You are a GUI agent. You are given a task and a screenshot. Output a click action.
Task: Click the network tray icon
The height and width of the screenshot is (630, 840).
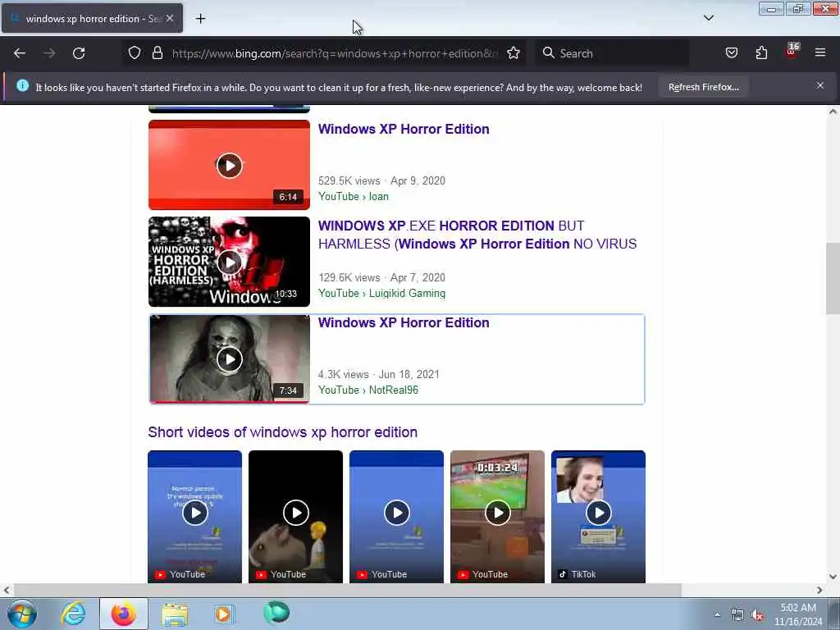(737, 615)
